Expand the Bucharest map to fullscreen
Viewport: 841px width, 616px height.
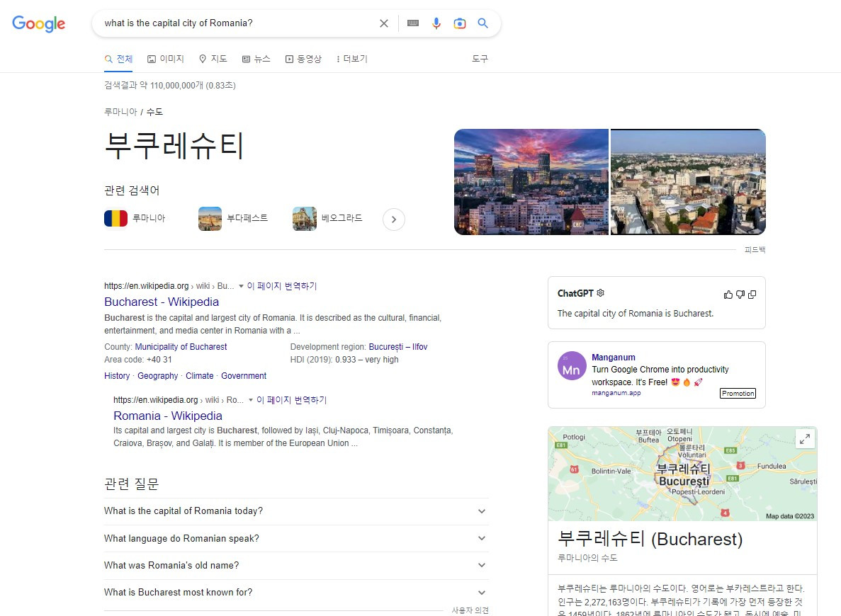[805, 438]
